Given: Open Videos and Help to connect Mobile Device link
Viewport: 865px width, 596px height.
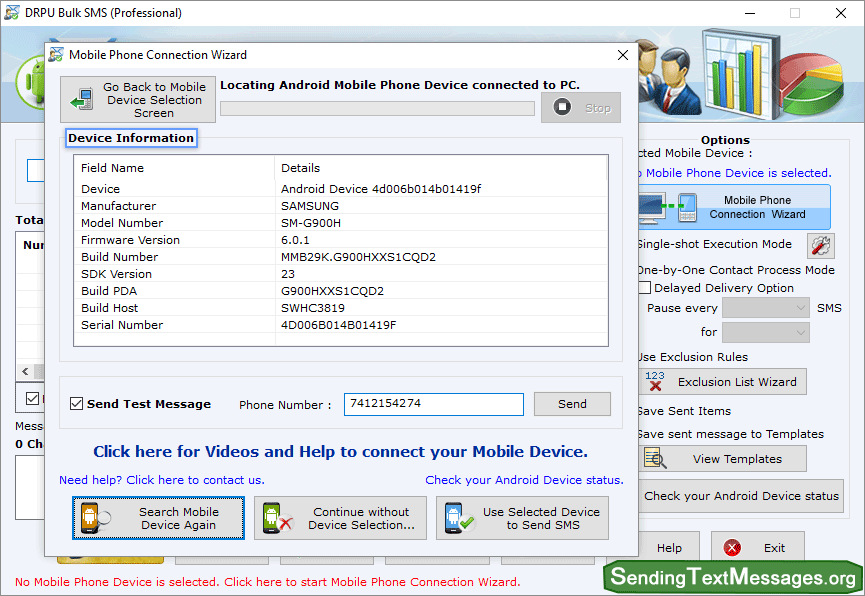Looking at the screenshot, I should 340,451.
